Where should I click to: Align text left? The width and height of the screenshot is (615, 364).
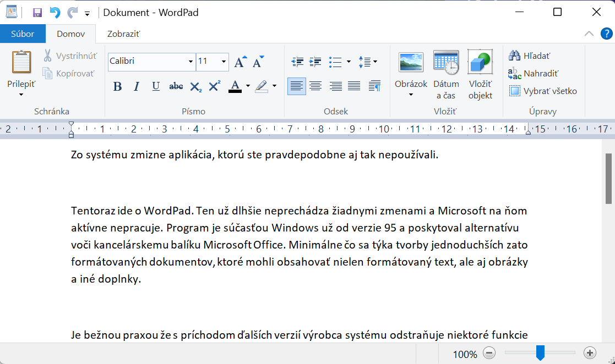(297, 86)
